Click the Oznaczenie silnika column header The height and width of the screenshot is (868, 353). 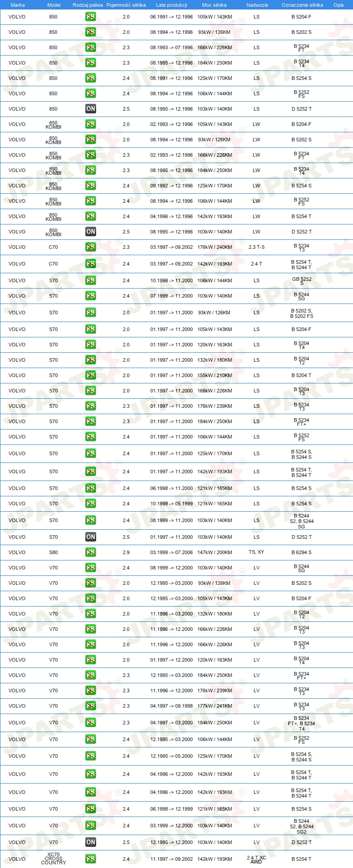click(x=302, y=5)
